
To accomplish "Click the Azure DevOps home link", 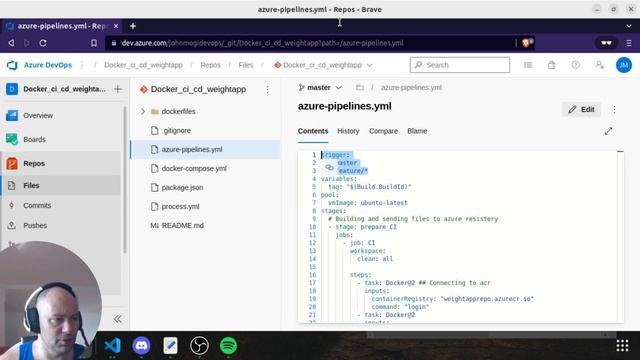I will (48, 65).
